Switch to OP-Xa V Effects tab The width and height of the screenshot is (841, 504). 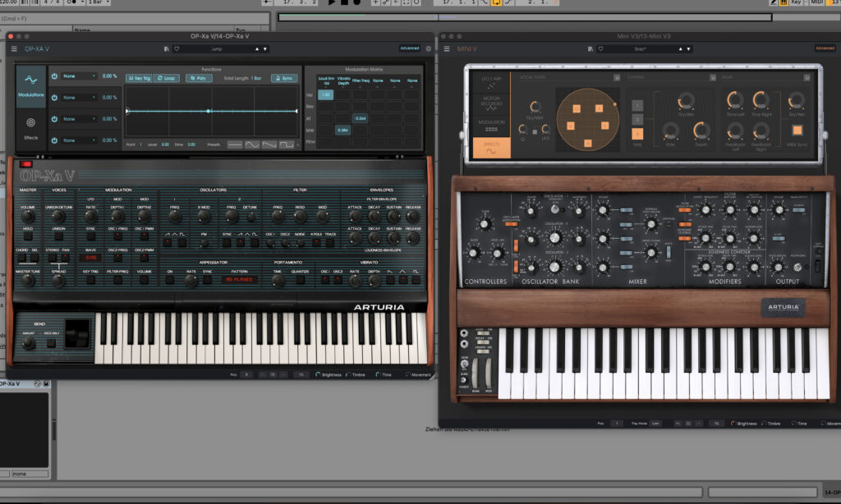(x=30, y=129)
